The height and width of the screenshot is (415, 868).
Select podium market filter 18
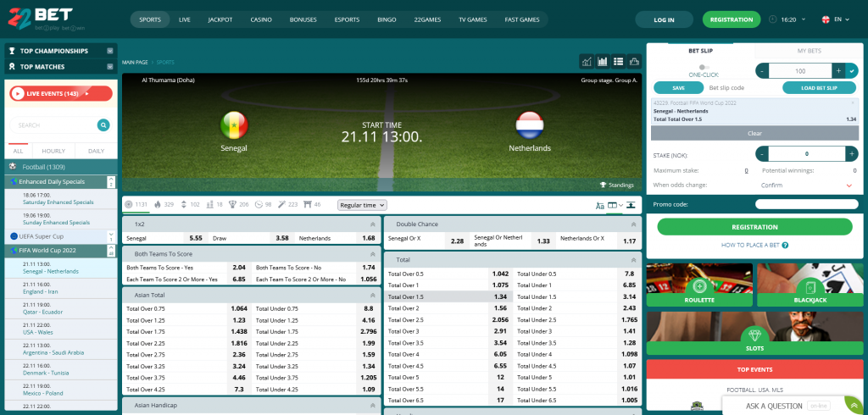pos(209,205)
